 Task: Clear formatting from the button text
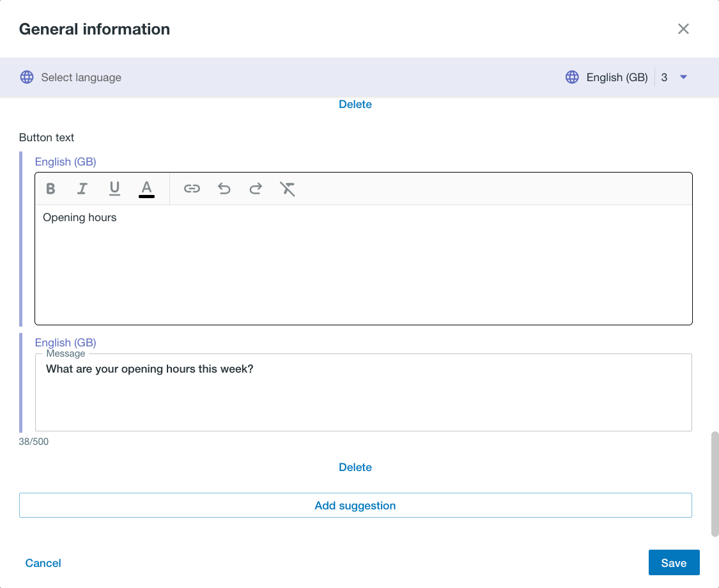(288, 189)
